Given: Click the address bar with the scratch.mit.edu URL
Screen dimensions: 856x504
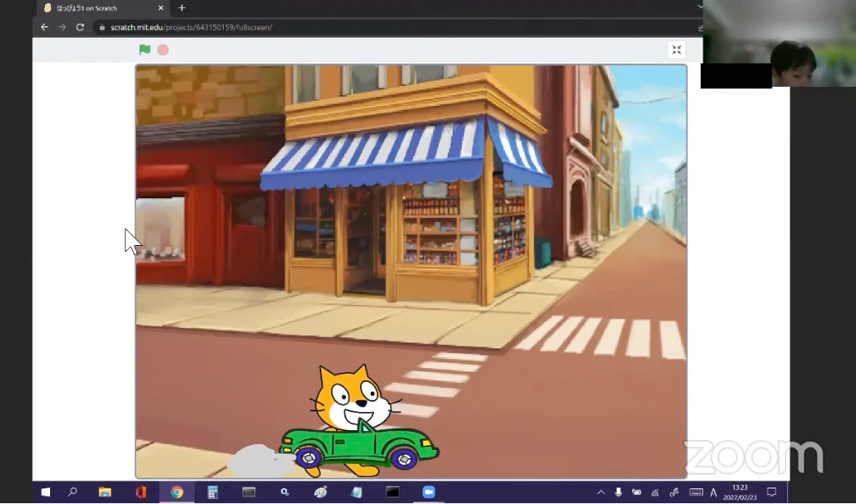Looking at the screenshot, I should 396,27.
